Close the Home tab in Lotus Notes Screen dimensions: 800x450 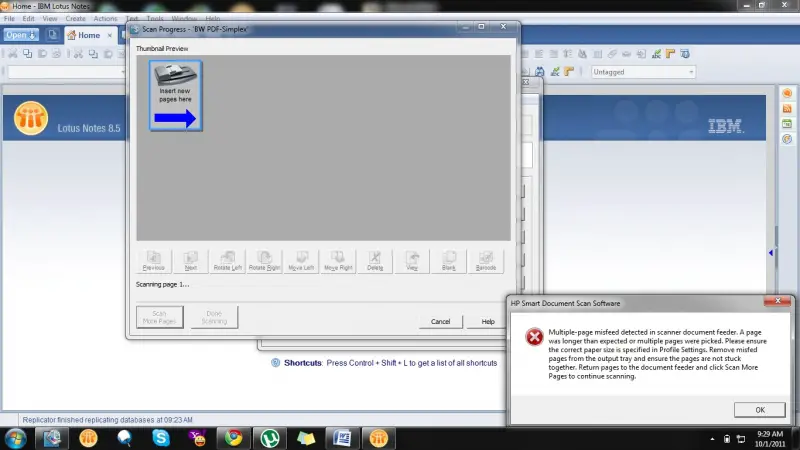pyautogui.click(x=109, y=35)
